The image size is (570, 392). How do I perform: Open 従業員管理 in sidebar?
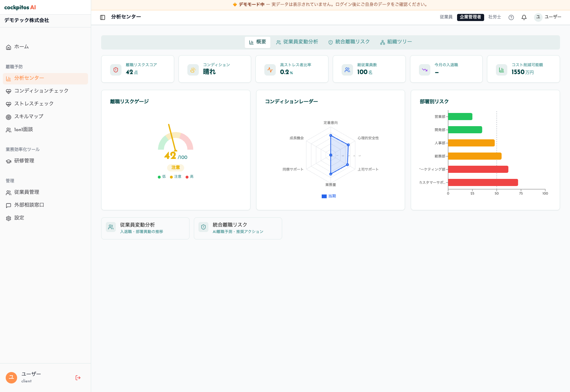(45, 192)
